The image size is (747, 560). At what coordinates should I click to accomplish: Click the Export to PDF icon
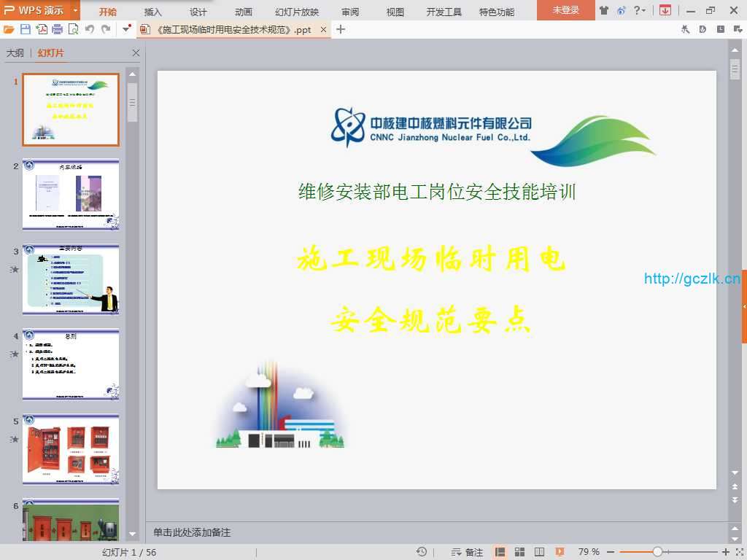pos(42,29)
